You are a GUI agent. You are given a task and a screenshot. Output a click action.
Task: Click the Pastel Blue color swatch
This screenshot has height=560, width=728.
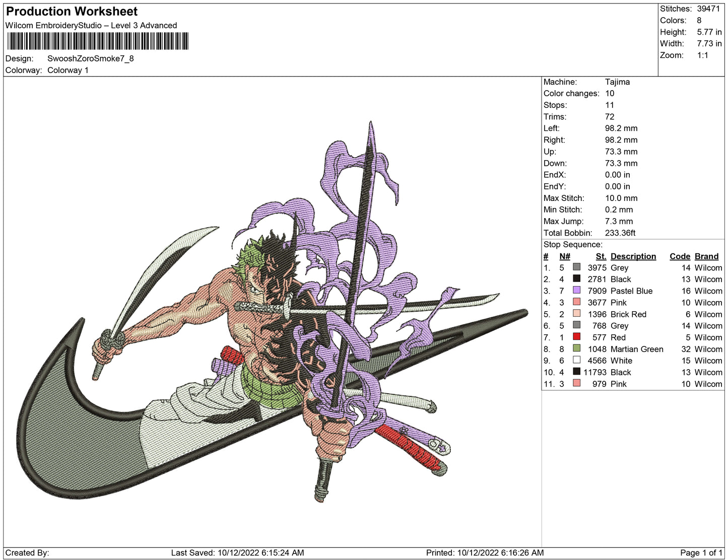(576, 290)
